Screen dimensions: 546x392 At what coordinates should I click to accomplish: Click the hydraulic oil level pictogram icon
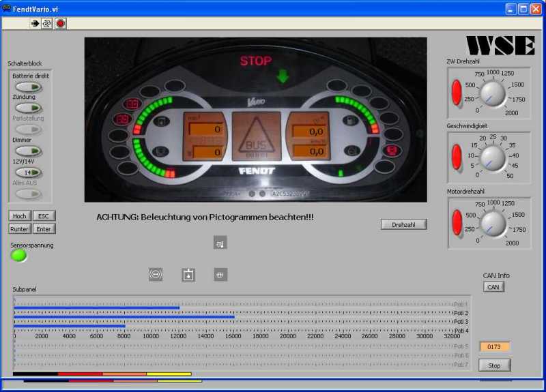pos(188,275)
